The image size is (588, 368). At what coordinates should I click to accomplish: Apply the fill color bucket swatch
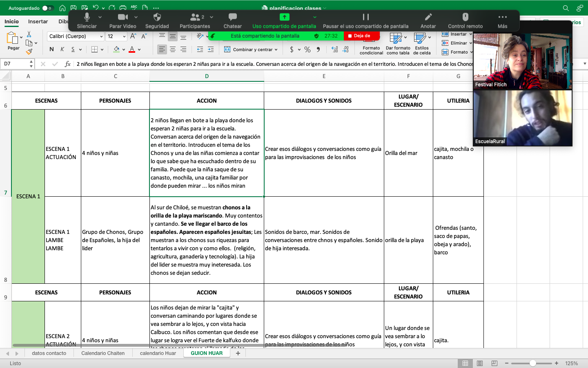116,49
